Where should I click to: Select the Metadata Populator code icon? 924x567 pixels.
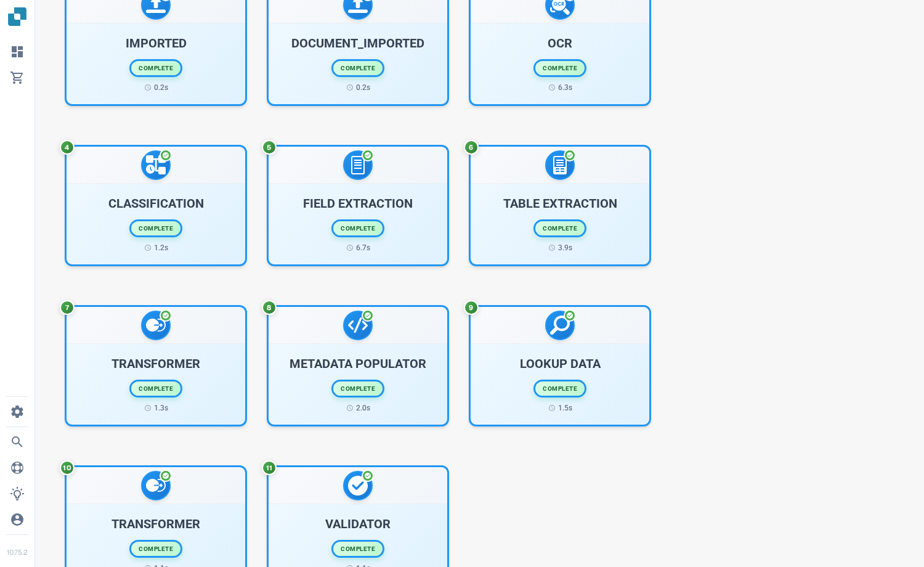[358, 325]
